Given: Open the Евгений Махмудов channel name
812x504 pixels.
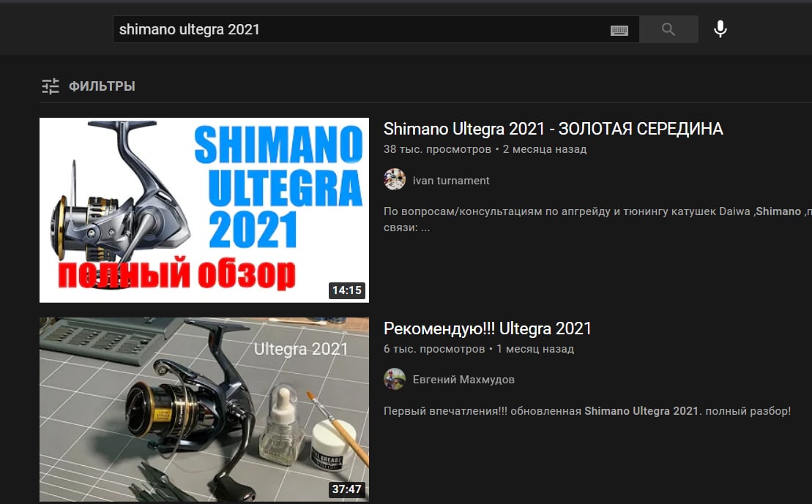Looking at the screenshot, I should click(463, 380).
